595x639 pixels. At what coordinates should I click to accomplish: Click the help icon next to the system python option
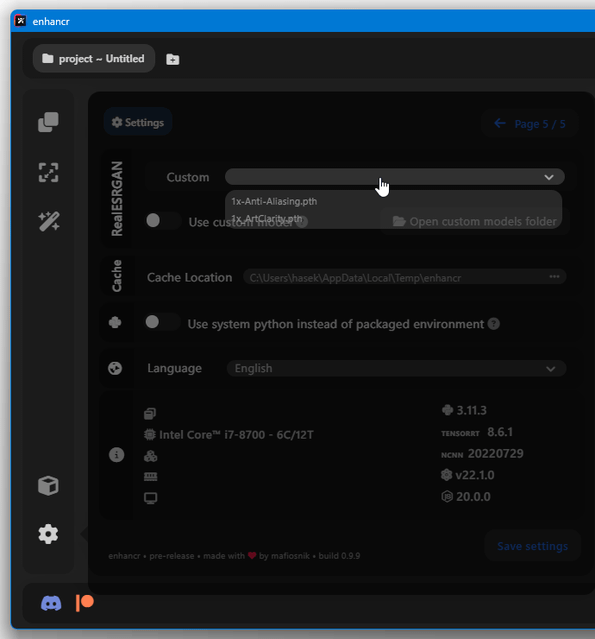tap(494, 324)
